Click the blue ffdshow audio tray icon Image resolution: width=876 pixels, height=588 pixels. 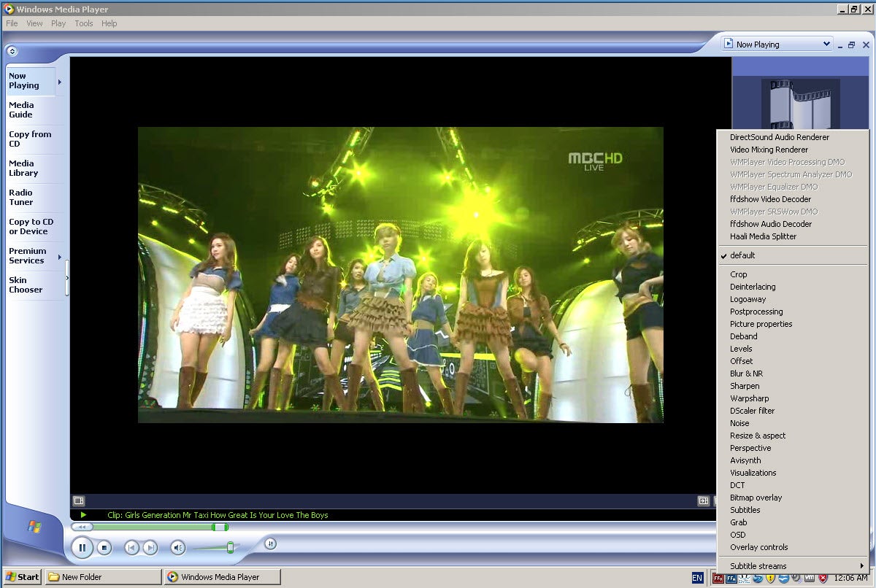coord(731,579)
